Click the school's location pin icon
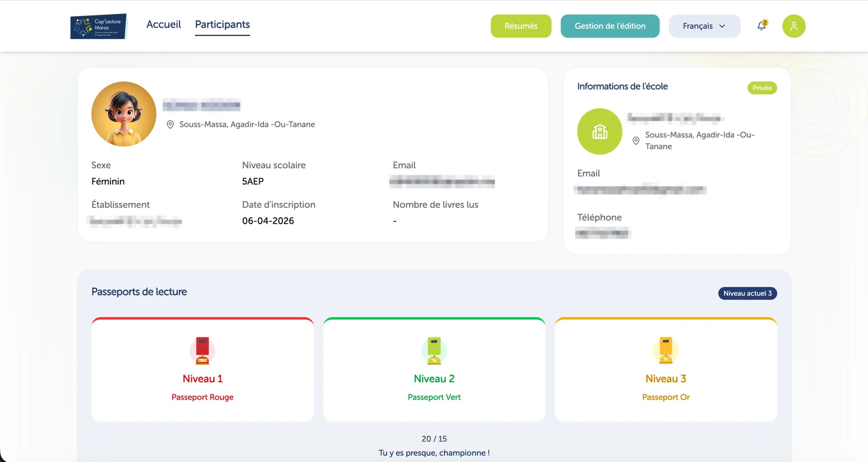This screenshot has height=462, width=868. point(636,141)
